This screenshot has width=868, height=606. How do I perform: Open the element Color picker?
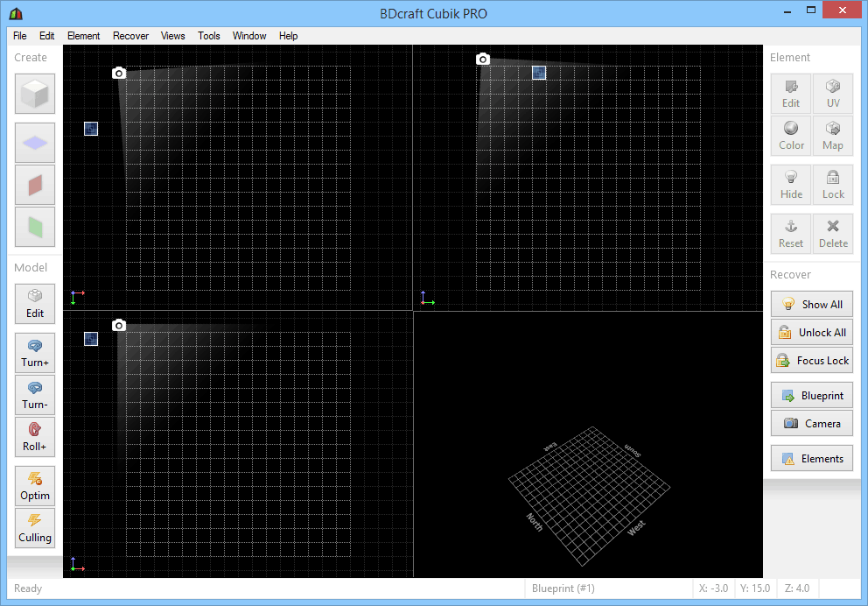pos(791,136)
